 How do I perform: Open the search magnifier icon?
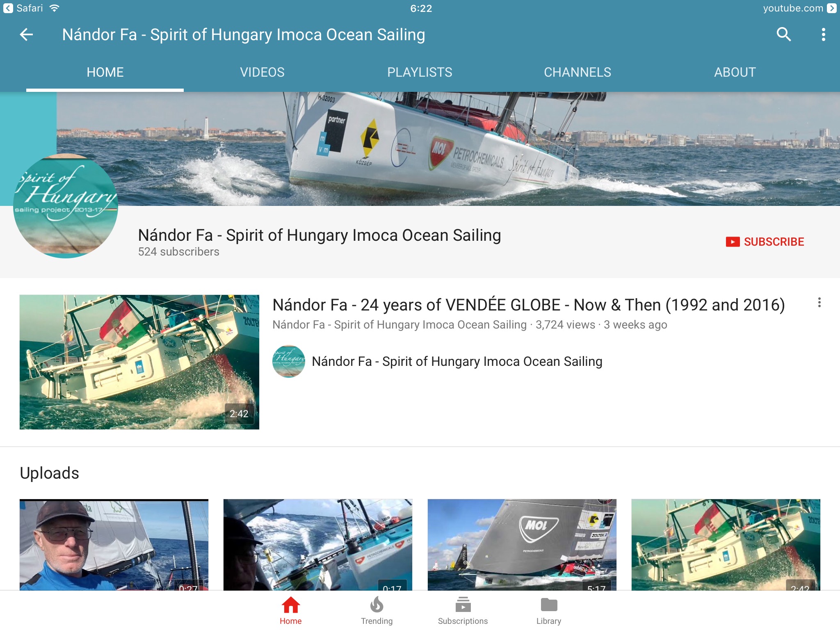[x=784, y=34]
